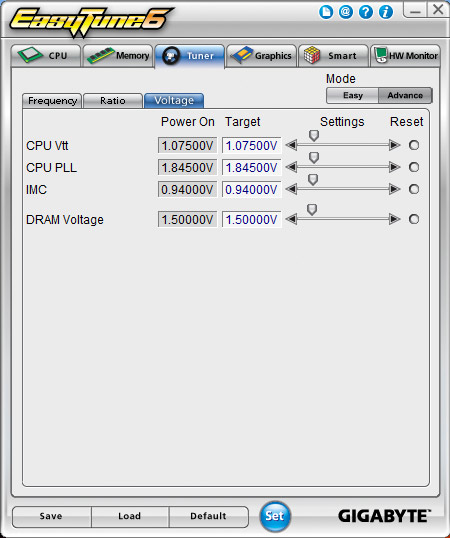450x538 pixels.
Task: Decrease DRAM Voltage with left arrow
Action: tap(291, 219)
